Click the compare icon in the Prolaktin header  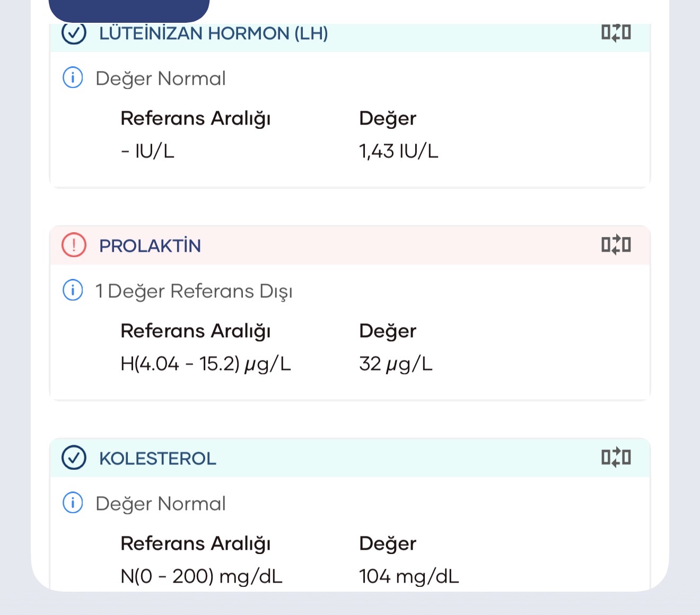[x=616, y=245]
